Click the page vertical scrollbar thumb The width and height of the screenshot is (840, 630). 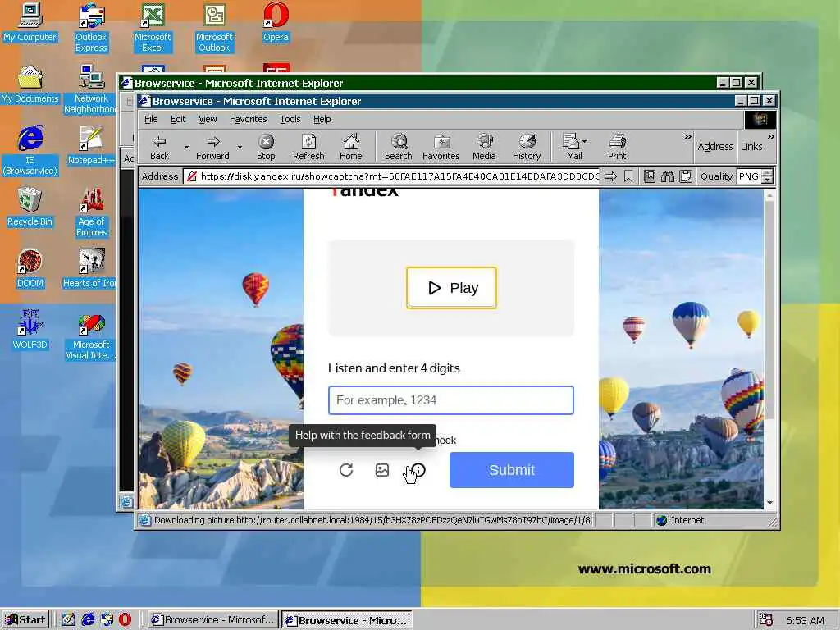coord(769,309)
